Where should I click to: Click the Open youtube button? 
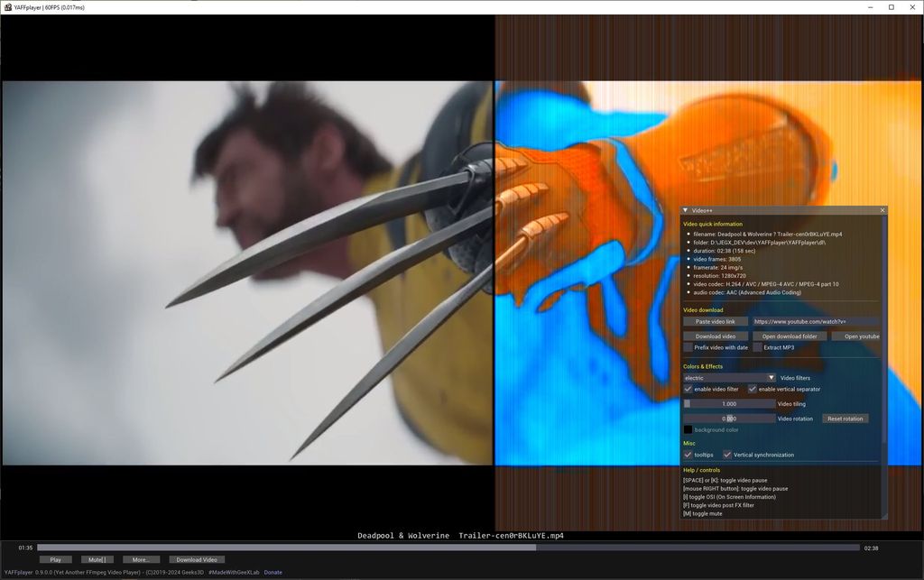(855, 336)
